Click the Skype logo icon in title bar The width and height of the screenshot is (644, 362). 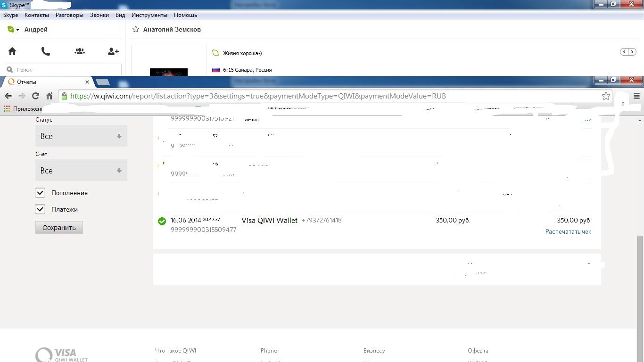[x=4, y=5]
